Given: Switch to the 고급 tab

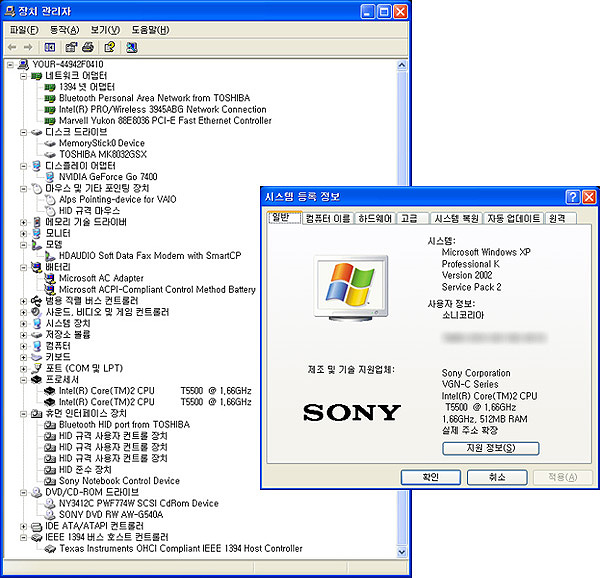Looking at the screenshot, I should click(x=412, y=218).
